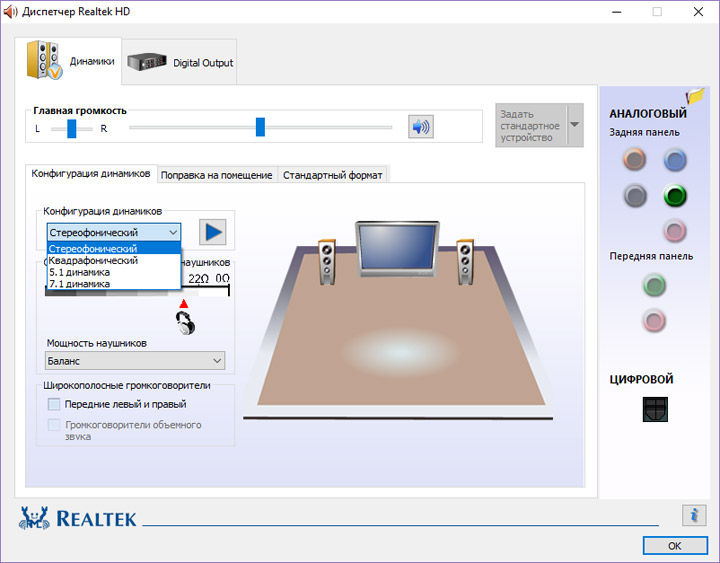
Task: Play the speaker configuration test sound
Action: [x=213, y=232]
